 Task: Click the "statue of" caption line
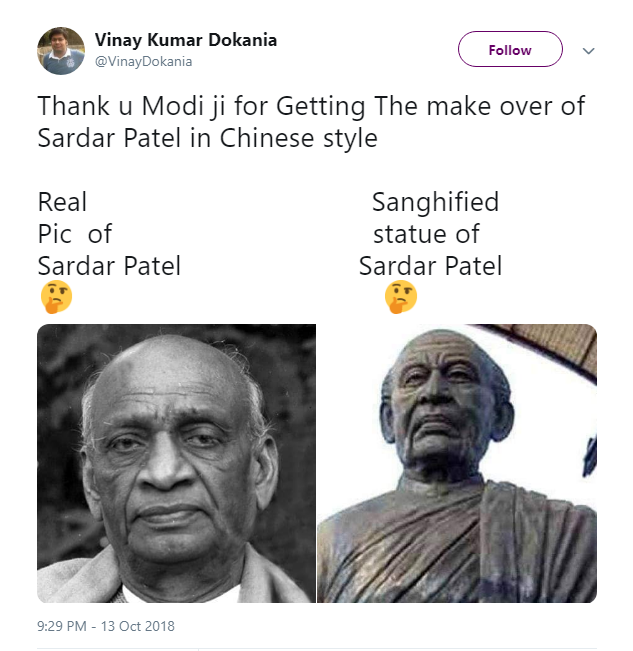point(426,234)
